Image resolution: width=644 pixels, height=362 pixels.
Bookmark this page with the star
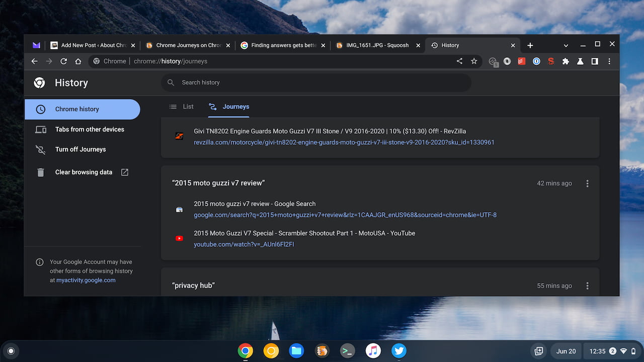coord(474,61)
